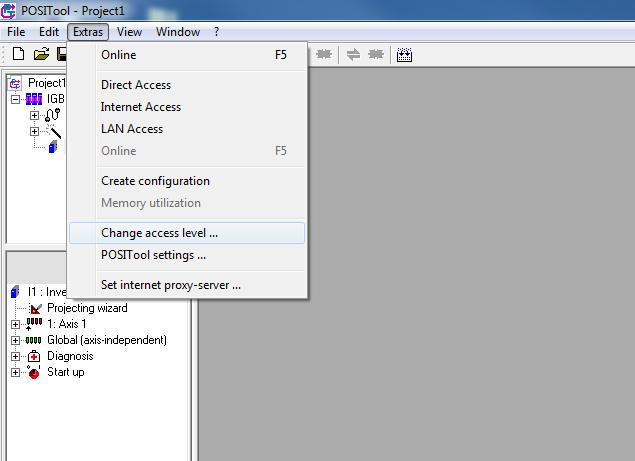Click the blue inverter icon in project tree
Image resolution: width=635 pixels, height=461 pixels.
pyautogui.click(x=53, y=147)
